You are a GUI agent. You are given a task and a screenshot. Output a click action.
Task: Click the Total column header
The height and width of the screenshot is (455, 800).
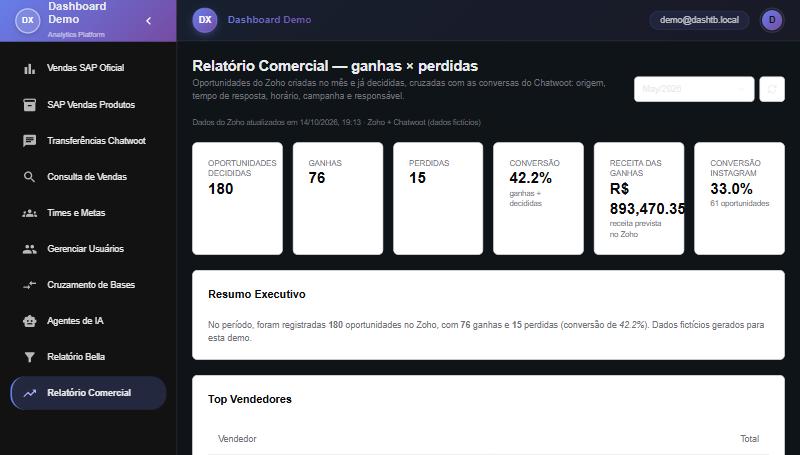(749, 439)
